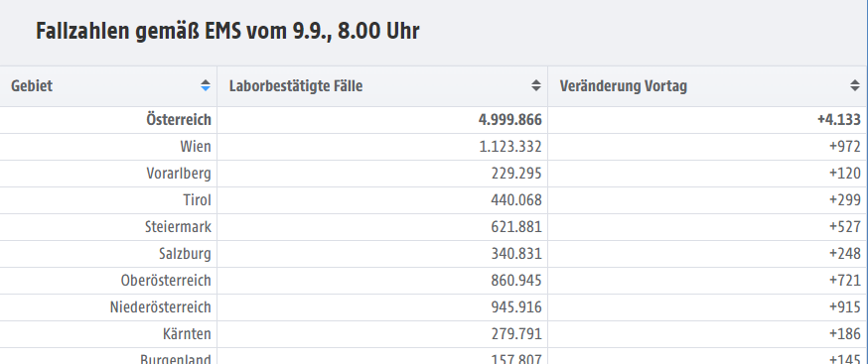Viewport: 868px width, 364px height.
Task: Select the Gebiet column header
Action: [108, 86]
